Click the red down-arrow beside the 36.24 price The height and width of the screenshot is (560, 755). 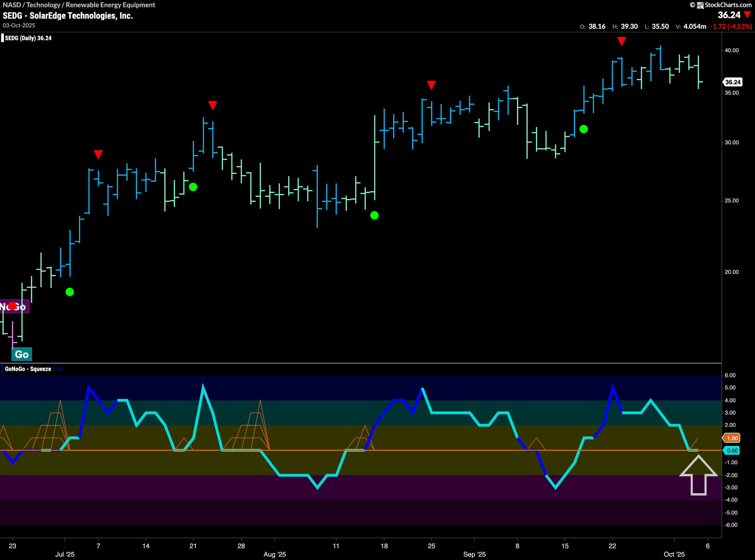(747, 14)
